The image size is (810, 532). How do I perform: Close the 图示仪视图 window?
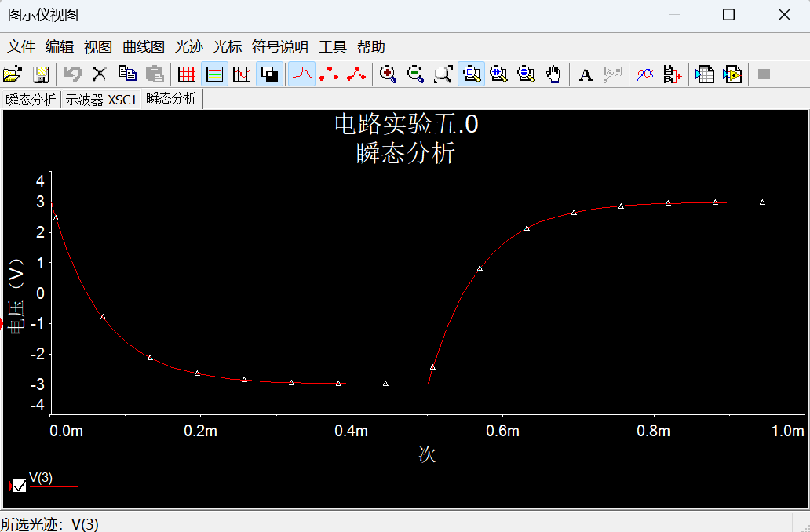(x=784, y=14)
